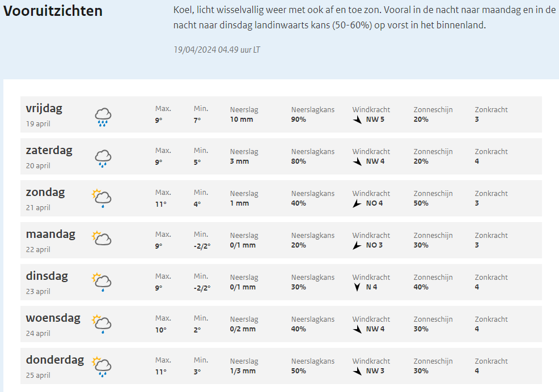Click the 10 mm Neerslag value for vrijdag
The width and height of the screenshot is (559, 392).
[242, 120]
